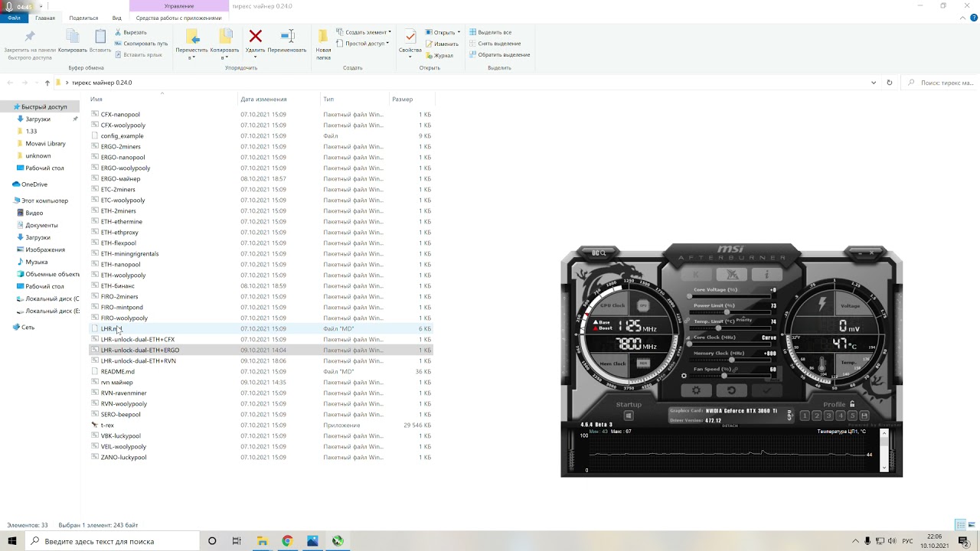
Task: Expand the Open (Открыть) dropdown arrow
Action: (x=459, y=32)
